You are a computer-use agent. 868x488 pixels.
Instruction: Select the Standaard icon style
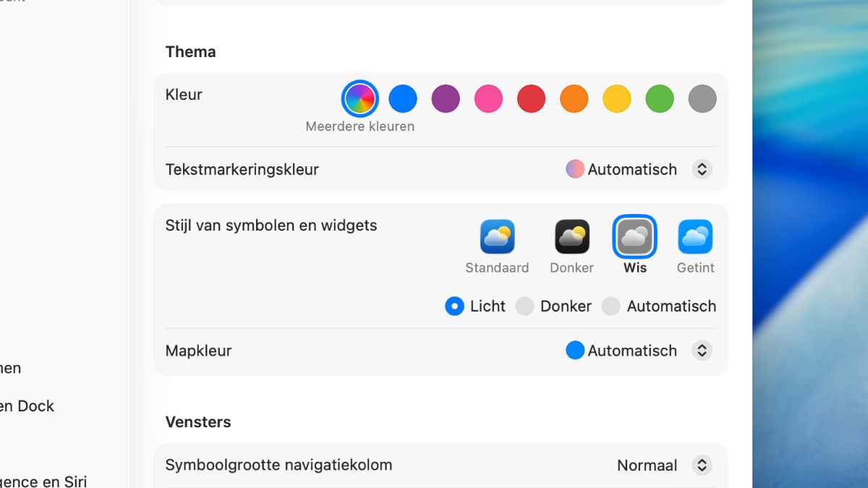click(x=497, y=237)
